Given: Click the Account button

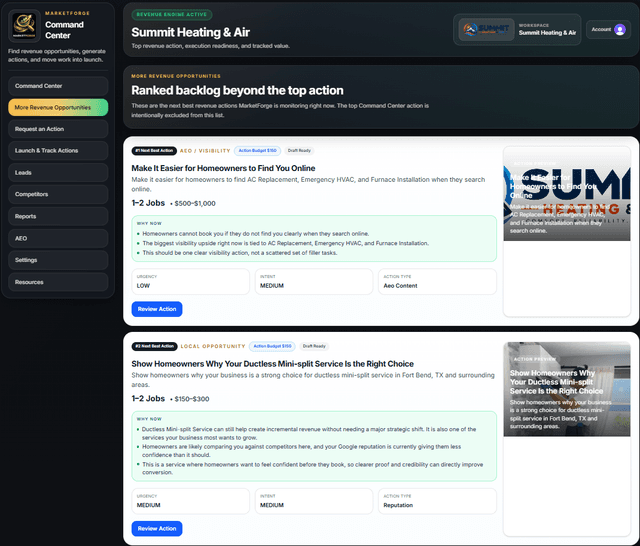Looking at the screenshot, I should 608,29.
